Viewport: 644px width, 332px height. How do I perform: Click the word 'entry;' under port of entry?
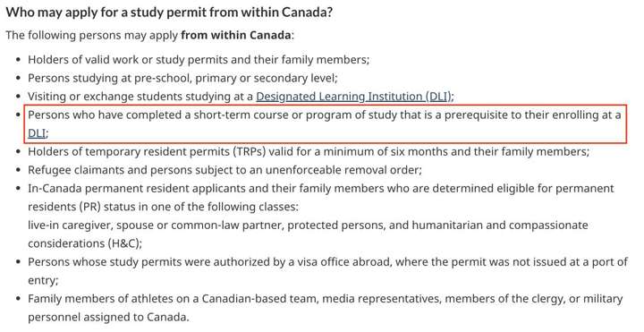pyautogui.click(x=43, y=280)
